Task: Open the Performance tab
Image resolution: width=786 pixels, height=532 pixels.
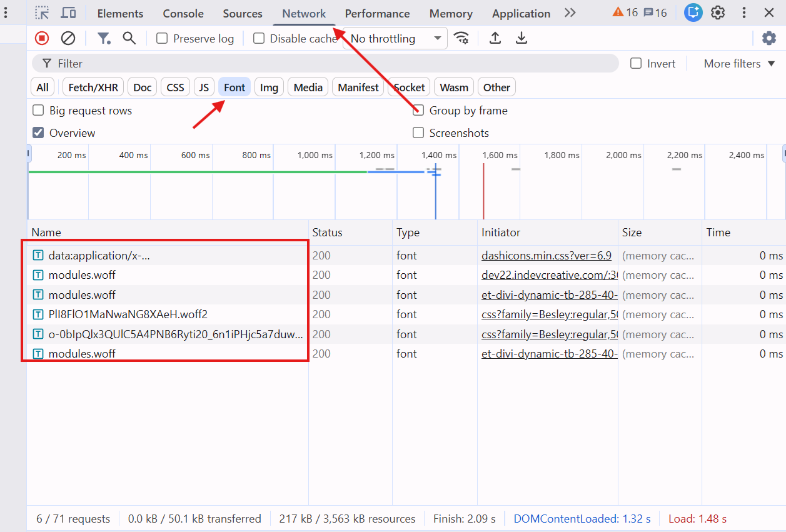Action: click(x=377, y=14)
